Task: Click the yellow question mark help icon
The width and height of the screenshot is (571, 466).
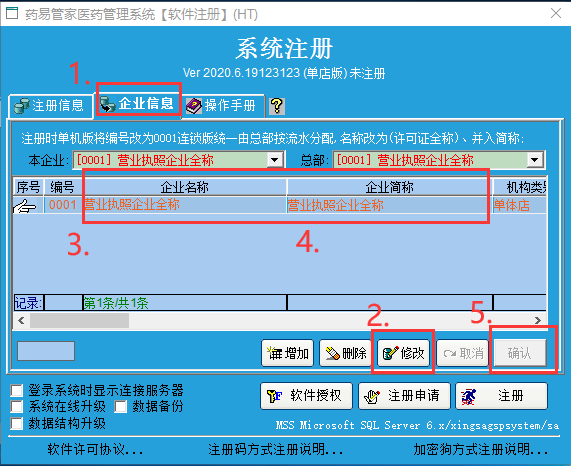Action: pos(277,106)
